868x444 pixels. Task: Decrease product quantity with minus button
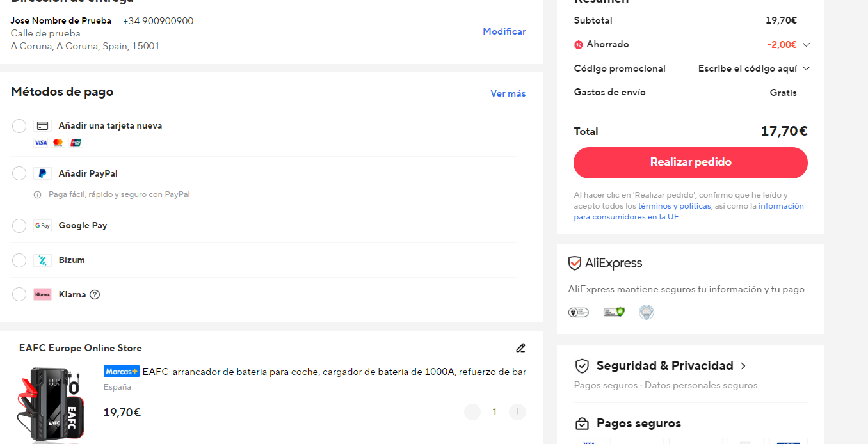coord(472,412)
